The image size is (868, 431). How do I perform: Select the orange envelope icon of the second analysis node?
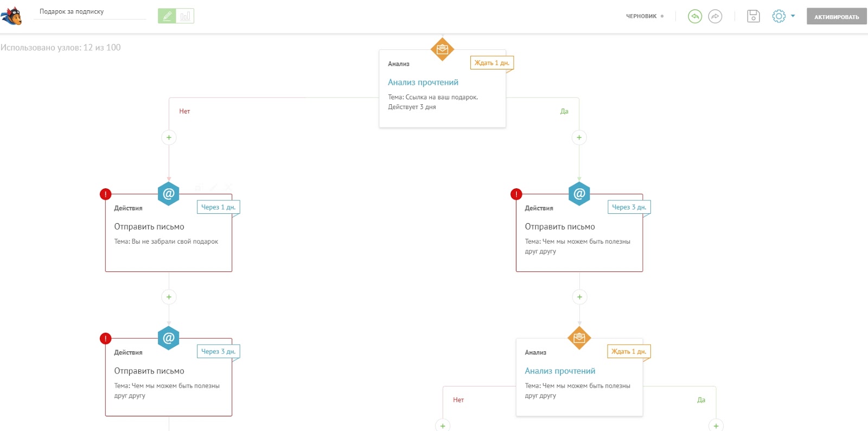point(579,338)
